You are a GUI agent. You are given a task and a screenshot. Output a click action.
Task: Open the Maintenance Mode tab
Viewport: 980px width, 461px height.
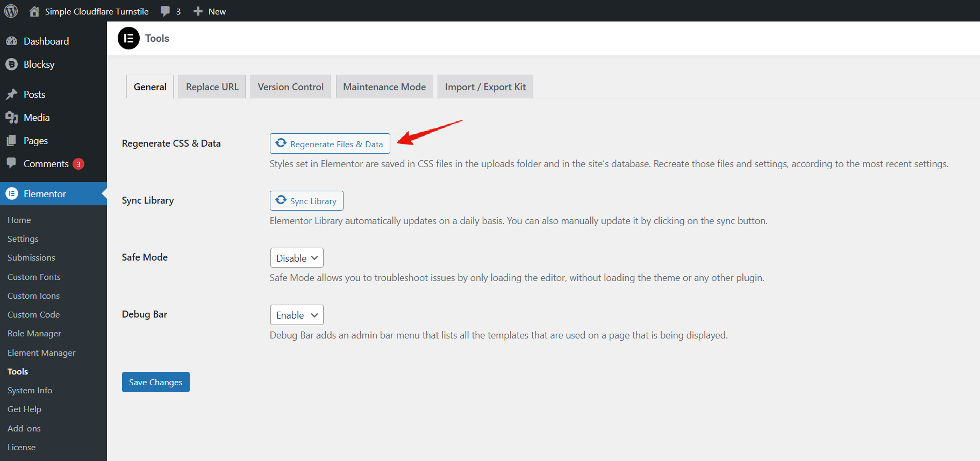(x=384, y=87)
